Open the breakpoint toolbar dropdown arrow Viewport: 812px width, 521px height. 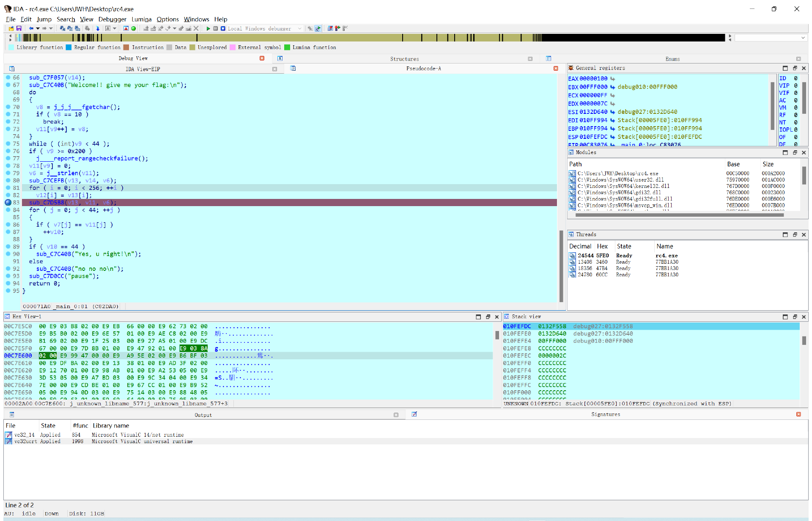point(175,28)
